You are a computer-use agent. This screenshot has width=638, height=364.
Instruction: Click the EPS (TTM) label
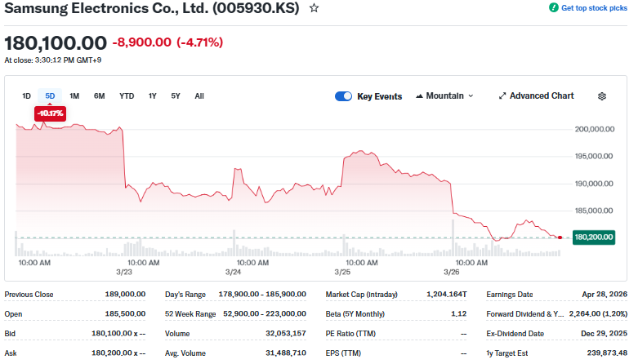(x=343, y=353)
